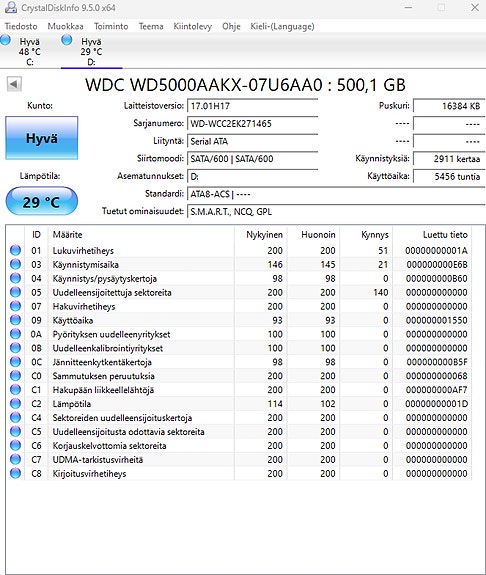486x575 pixels.
Task: Click the Uudelleensijoitettuja sektoreita attribute name
Action: click(x=112, y=292)
